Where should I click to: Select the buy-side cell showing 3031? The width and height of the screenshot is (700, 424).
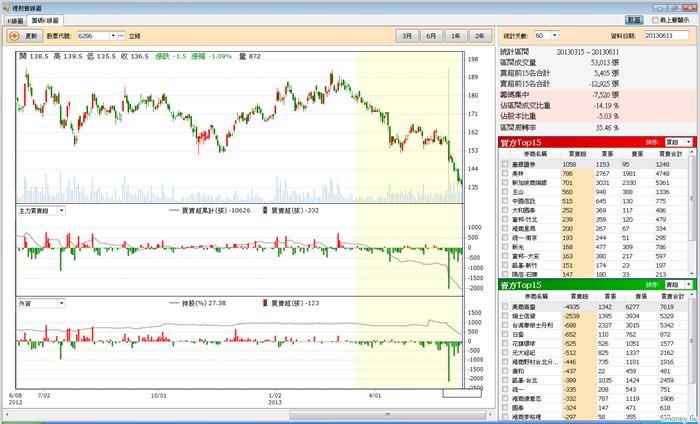(x=602, y=183)
